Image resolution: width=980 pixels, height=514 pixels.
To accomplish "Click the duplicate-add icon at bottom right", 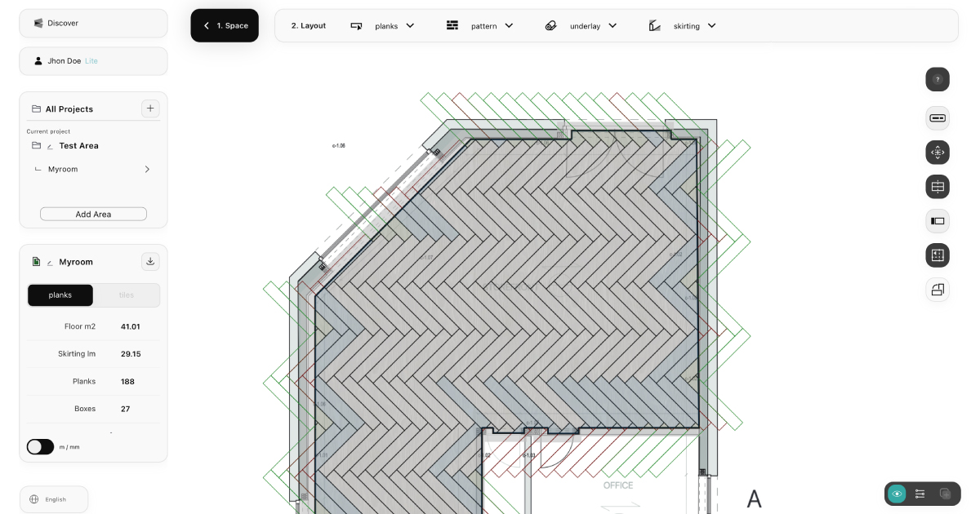I will (945, 494).
